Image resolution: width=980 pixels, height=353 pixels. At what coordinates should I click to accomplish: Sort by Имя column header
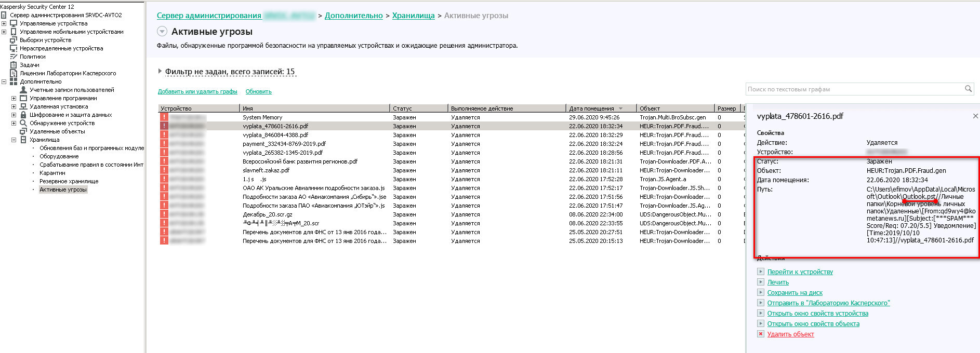pos(315,108)
